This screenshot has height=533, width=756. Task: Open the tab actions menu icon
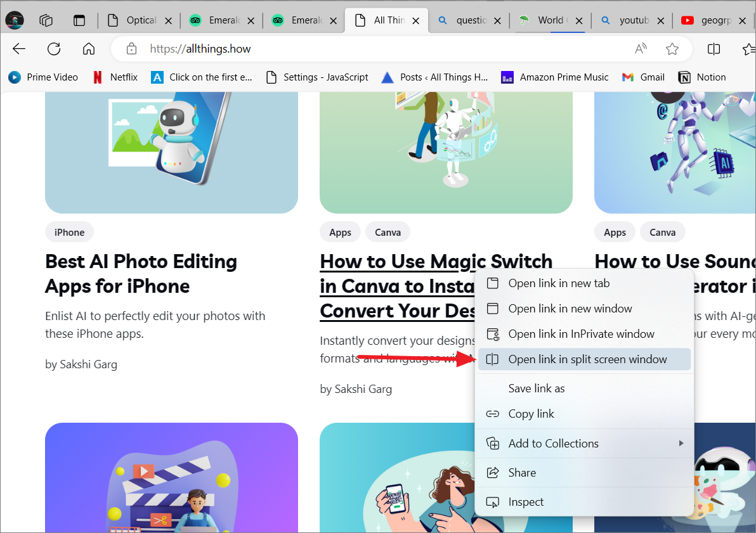(79, 20)
